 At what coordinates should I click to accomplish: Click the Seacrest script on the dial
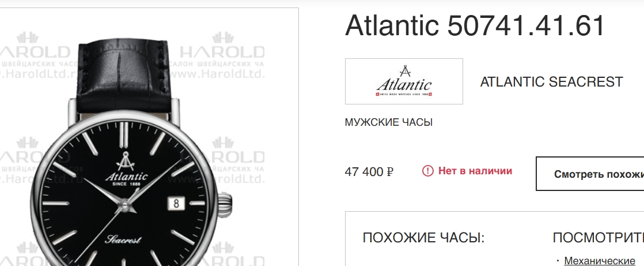coord(123,239)
